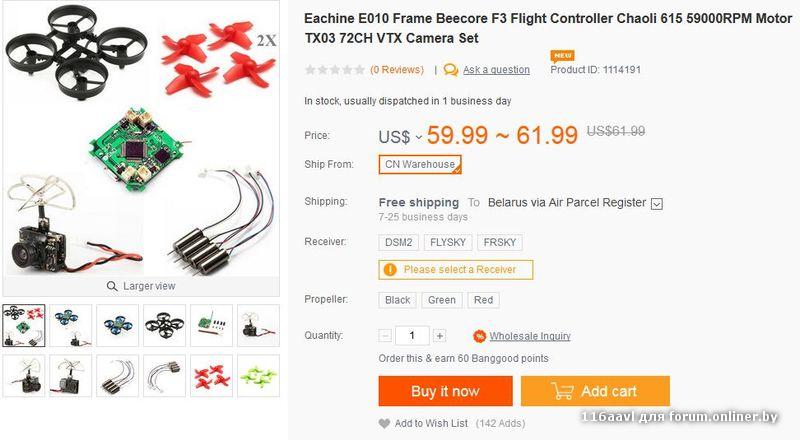Image resolution: width=800 pixels, height=440 pixels.
Task: Select the CN Warehouse ship-from option
Action: click(420, 164)
